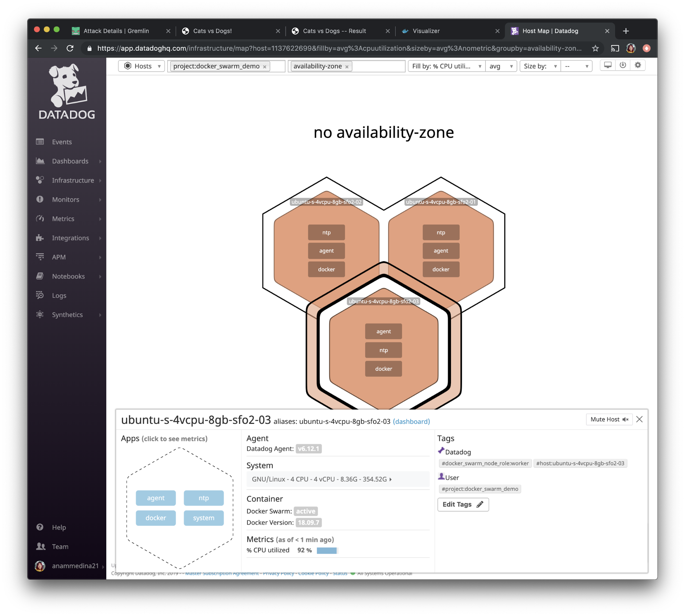Expand the system info GNU/Linux row
Image resolution: width=685 pixels, height=616 pixels.
[x=338, y=479]
